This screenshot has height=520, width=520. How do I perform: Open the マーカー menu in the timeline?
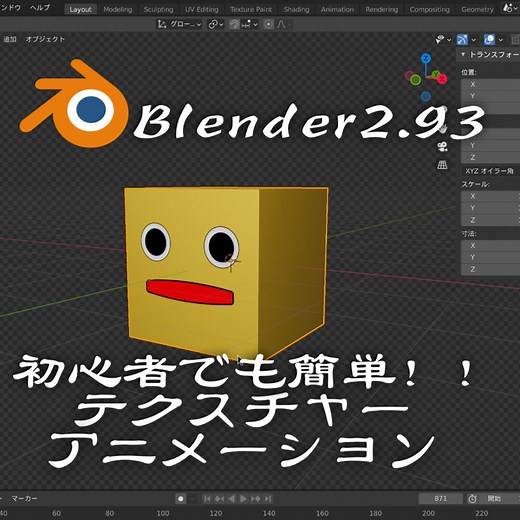[x=24, y=499]
